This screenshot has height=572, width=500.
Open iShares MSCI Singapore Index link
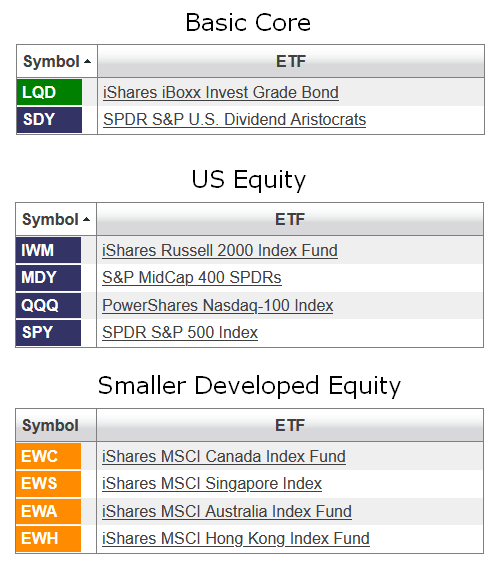[212, 484]
